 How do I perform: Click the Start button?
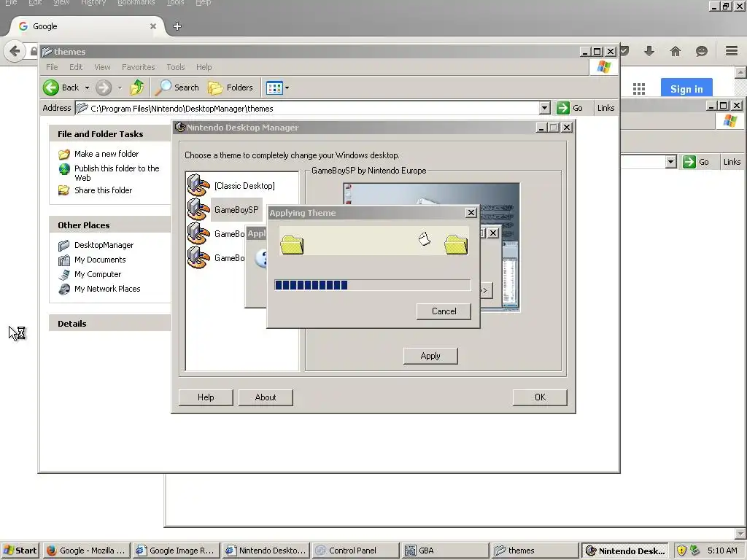(x=20, y=551)
